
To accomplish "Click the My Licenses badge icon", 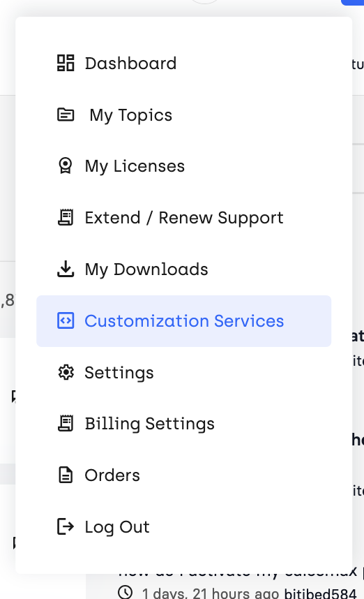I will 66,166.
